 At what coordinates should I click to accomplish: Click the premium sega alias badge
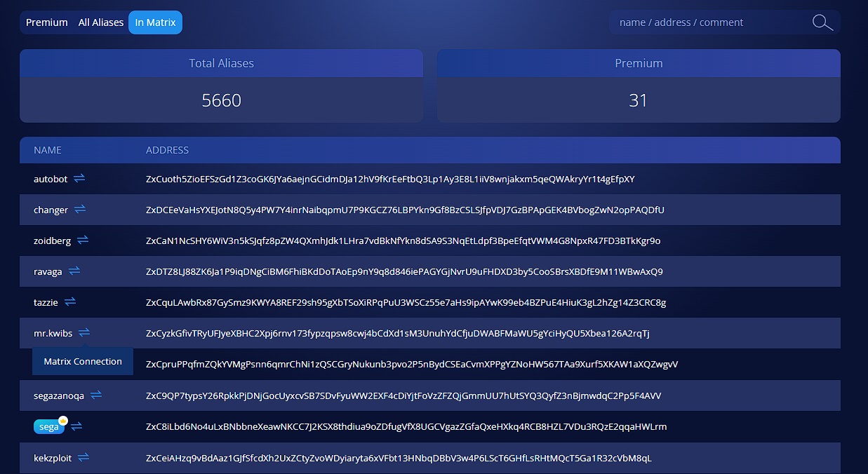tap(49, 427)
